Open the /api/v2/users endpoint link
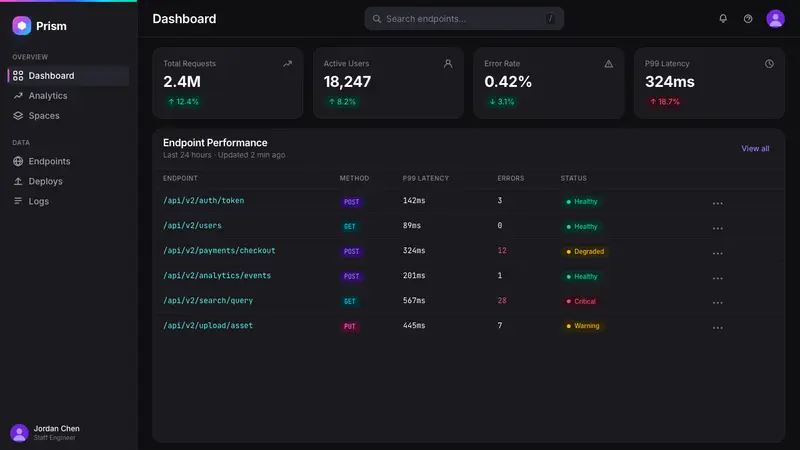800x450 pixels. click(192, 226)
